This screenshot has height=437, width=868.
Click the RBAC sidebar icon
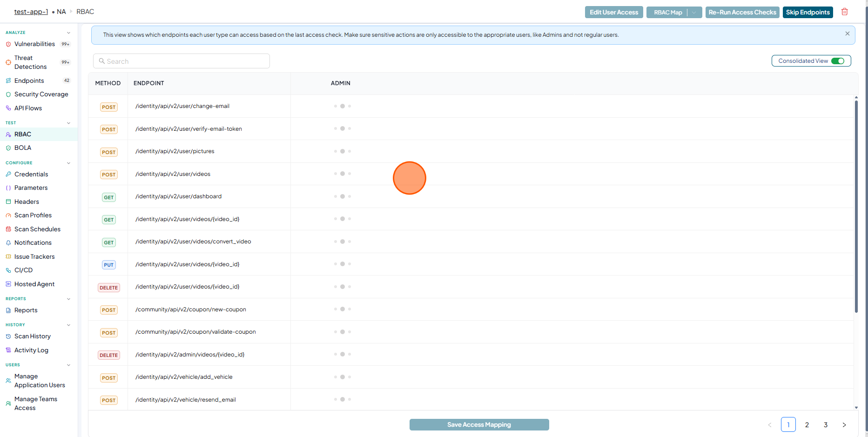point(8,134)
